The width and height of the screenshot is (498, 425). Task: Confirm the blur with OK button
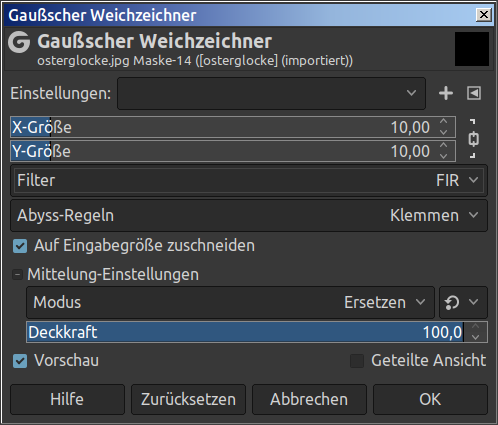coord(430,399)
